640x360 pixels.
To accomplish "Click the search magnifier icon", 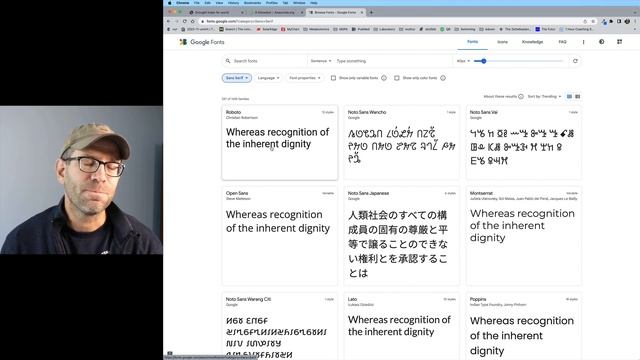I will tap(228, 61).
